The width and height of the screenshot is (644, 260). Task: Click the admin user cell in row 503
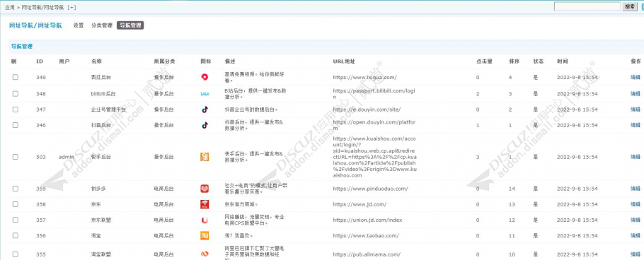[67, 157]
